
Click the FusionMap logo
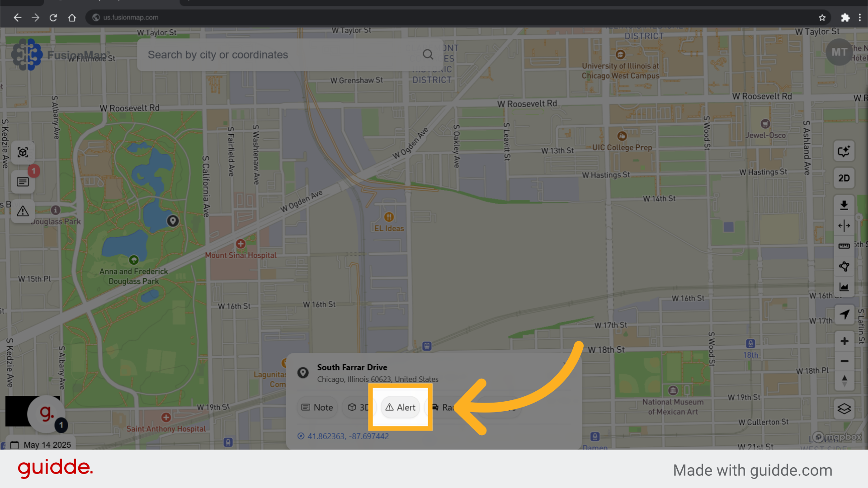click(x=61, y=55)
